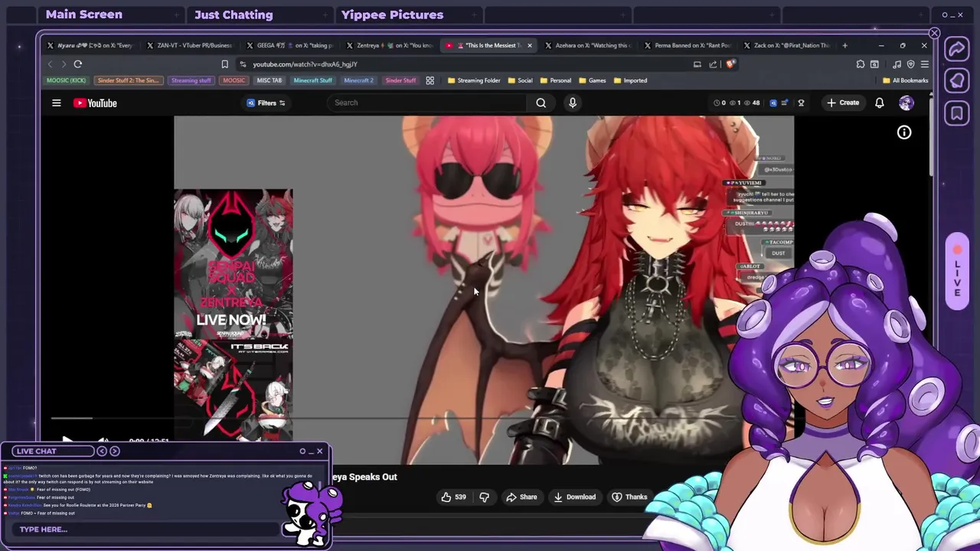Start voice search with microphone icon

573,103
